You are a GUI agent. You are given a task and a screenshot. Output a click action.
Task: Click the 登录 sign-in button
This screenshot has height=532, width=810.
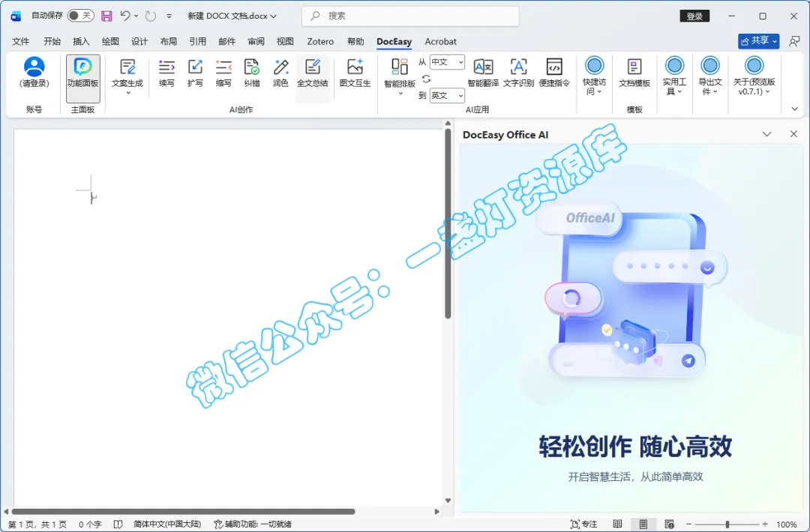click(x=694, y=16)
